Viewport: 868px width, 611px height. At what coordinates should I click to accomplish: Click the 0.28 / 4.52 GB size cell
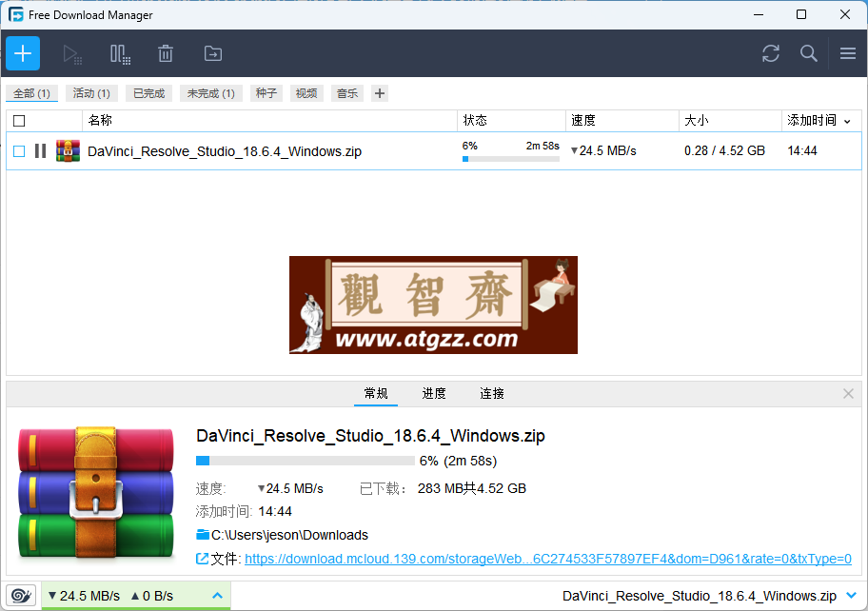(x=724, y=150)
